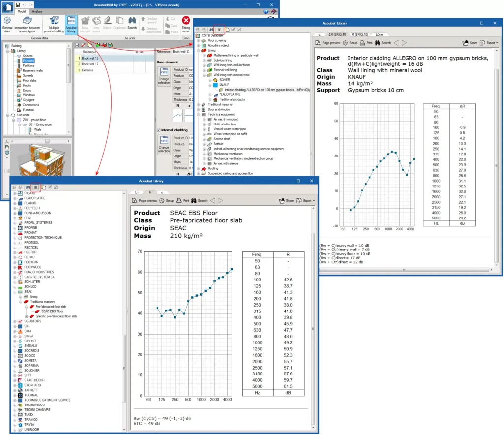This screenshot has height=435, width=504.
Task: Switch to the Analyse ribbon tab
Action: pyautogui.click(x=37, y=12)
